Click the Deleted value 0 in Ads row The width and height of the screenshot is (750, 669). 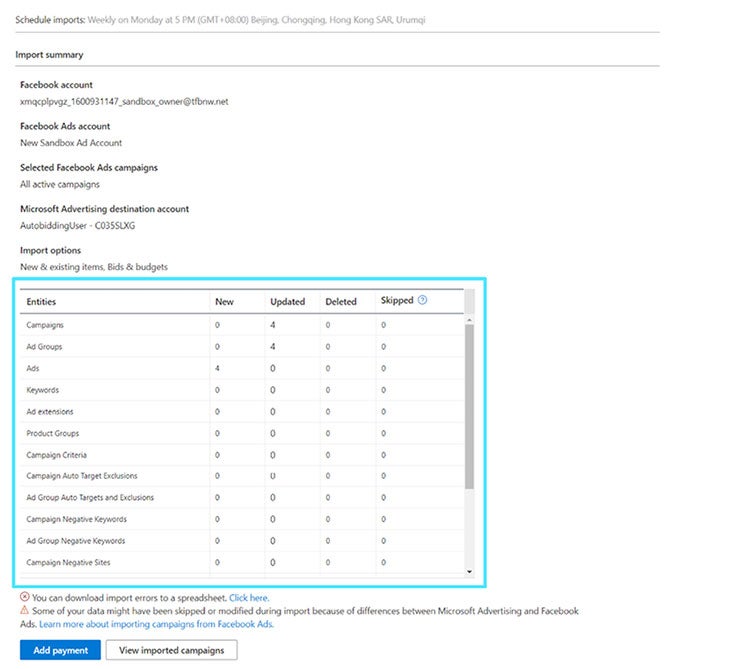[328, 368]
